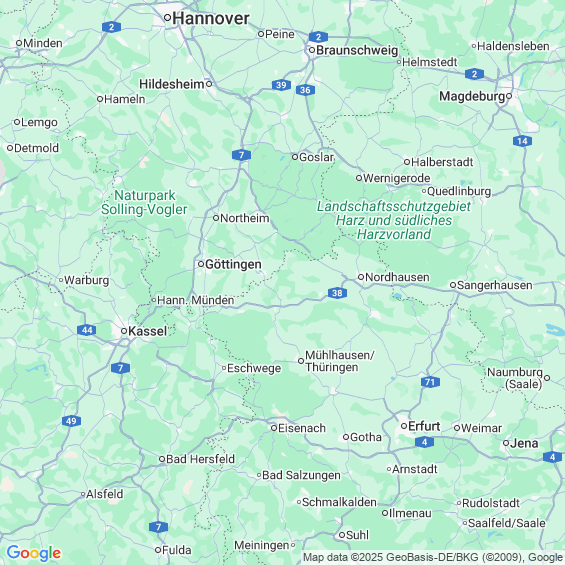Click the Naturpark Solling-Vogler label
The height and width of the screenshot is (565, 565).
[x=144, y=203]
